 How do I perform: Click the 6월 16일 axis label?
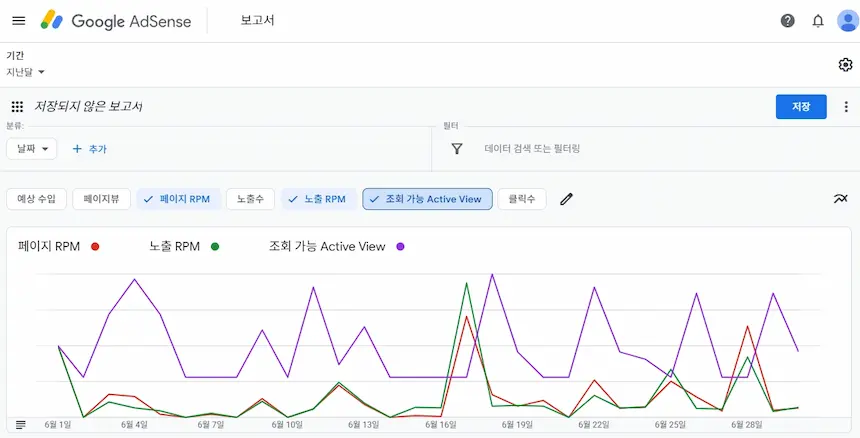pos(440,425)
